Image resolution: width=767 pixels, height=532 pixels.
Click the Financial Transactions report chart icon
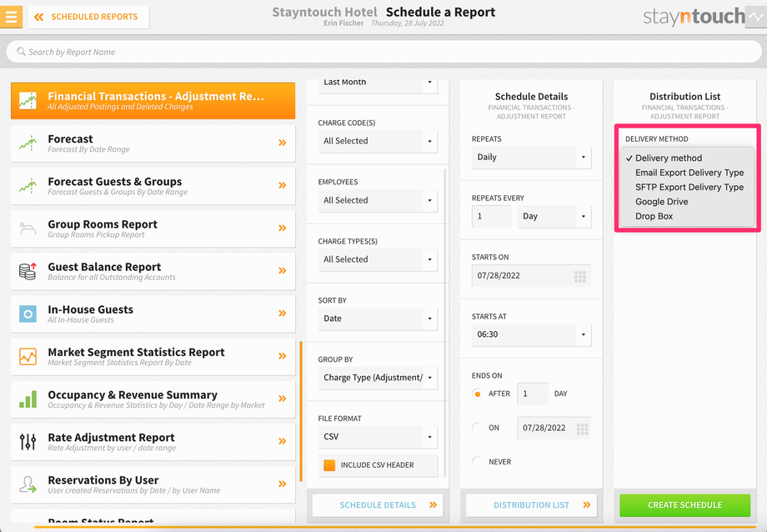28,100
